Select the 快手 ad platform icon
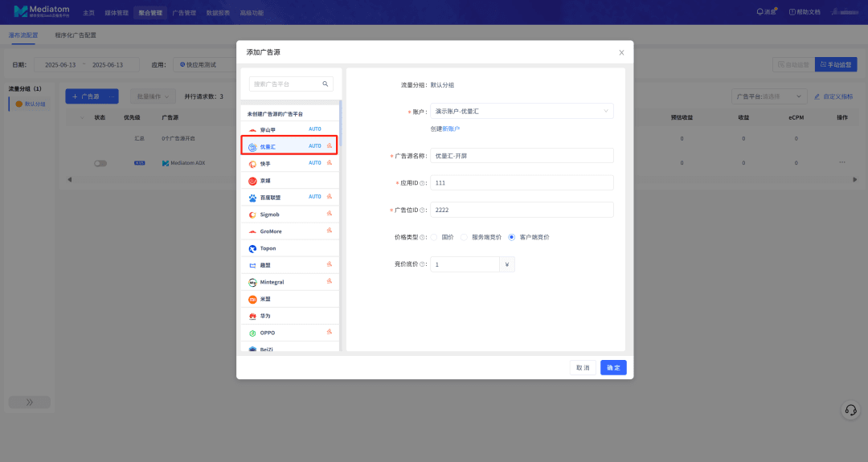 pos(252,163)
